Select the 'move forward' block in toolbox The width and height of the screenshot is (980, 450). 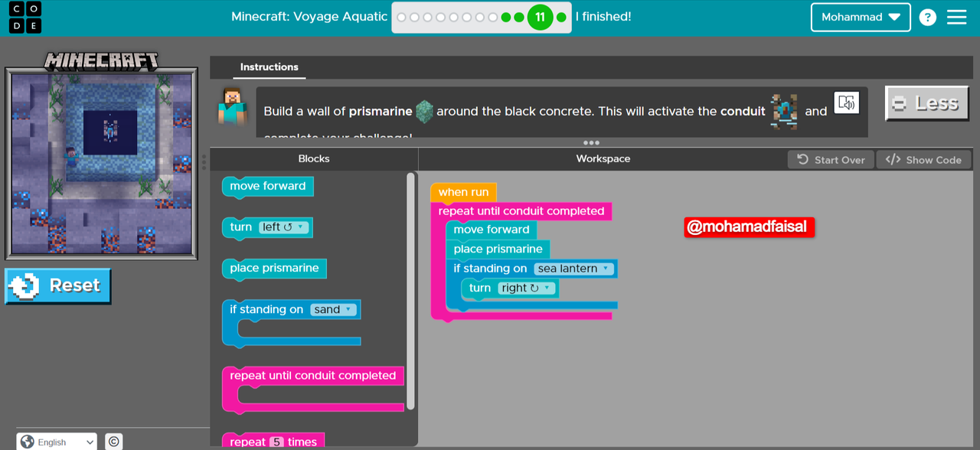[267, 186]
